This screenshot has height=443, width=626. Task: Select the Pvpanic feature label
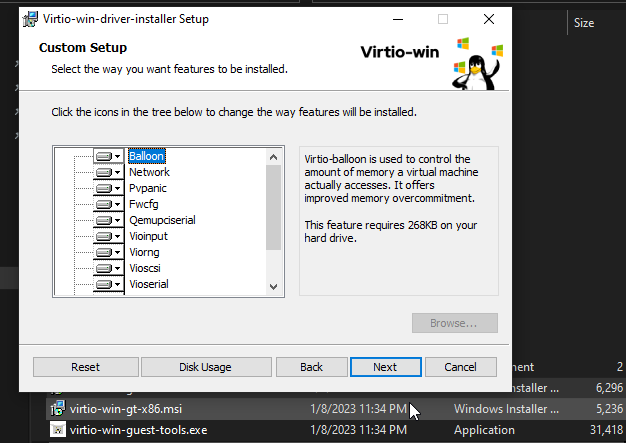[148, 188]
